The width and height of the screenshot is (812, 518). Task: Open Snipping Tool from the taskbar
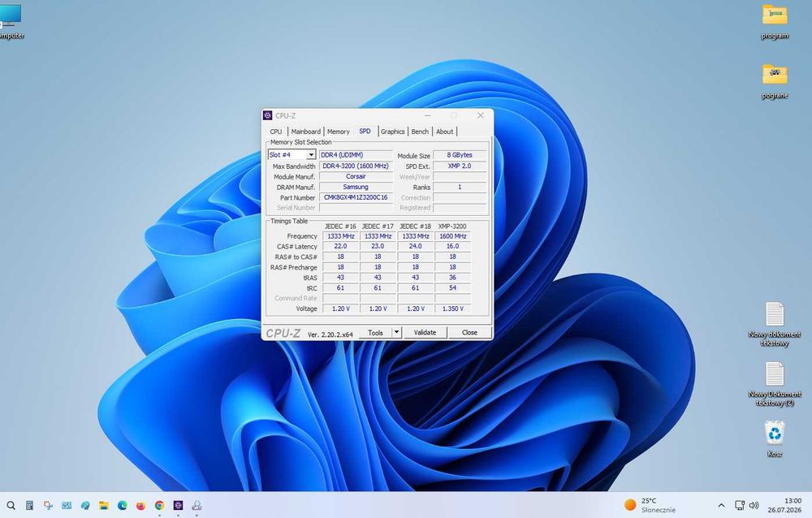[x=48, y=506]
